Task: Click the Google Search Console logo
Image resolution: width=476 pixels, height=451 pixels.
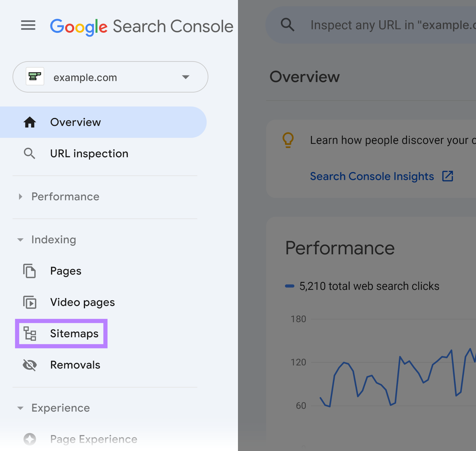Action: click(x=142, y=26)
